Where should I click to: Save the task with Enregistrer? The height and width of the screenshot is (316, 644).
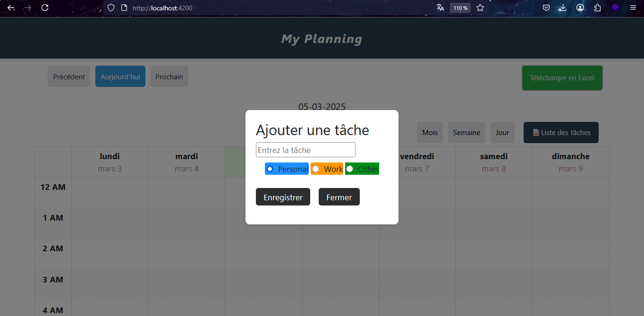pos(283,197)
